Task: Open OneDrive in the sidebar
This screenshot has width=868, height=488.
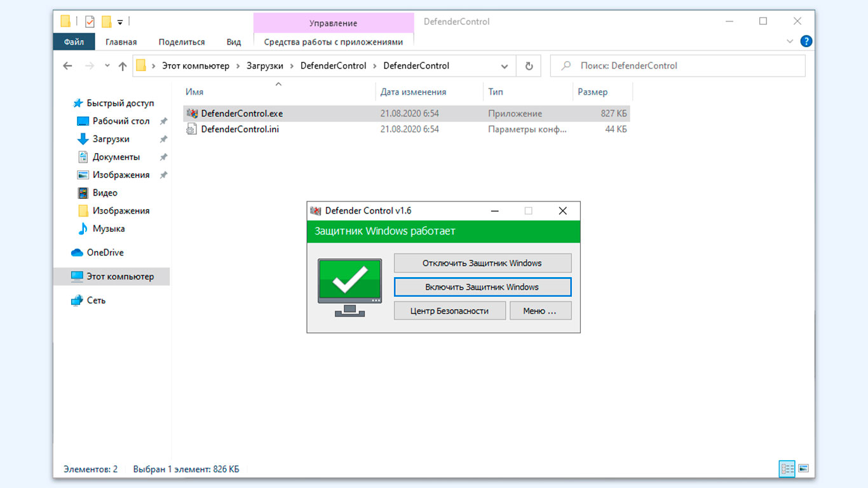Action: click(x=98, y=252)
